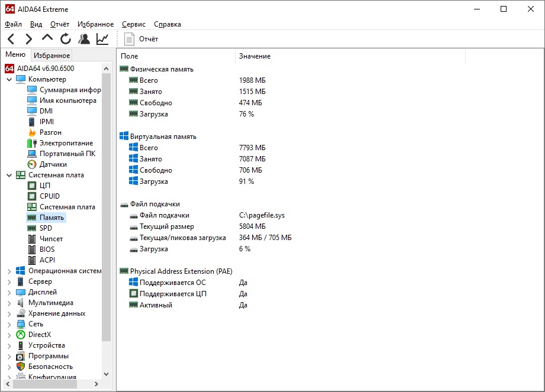Click the Электропитание battery icon
Image resolution: width=545 pixels, height=392 pixels.
(x=31, y=143)
